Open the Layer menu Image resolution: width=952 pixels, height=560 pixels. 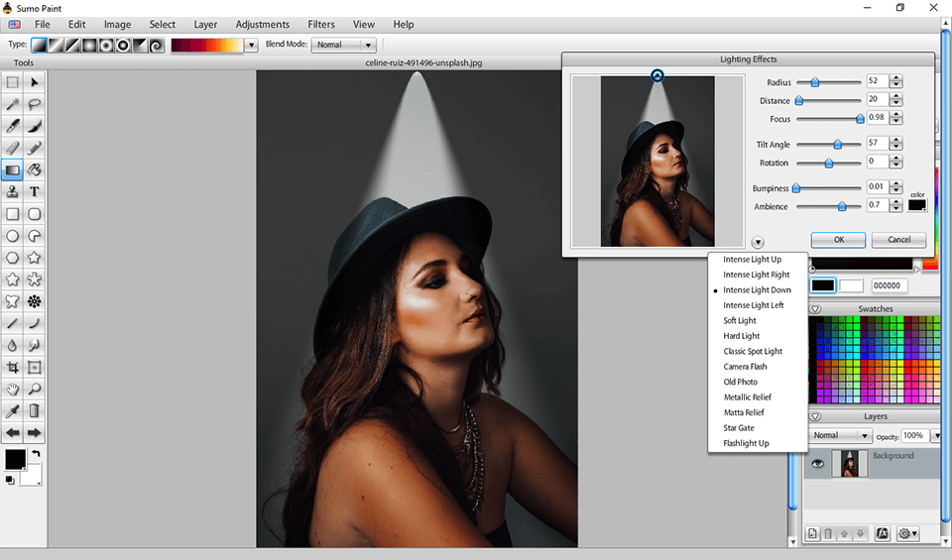point(205,24)
